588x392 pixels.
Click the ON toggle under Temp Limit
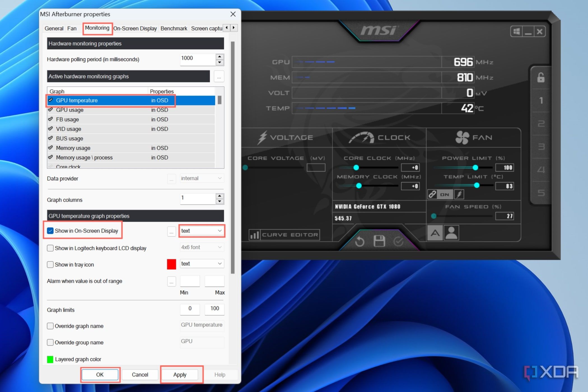[445, 194]
